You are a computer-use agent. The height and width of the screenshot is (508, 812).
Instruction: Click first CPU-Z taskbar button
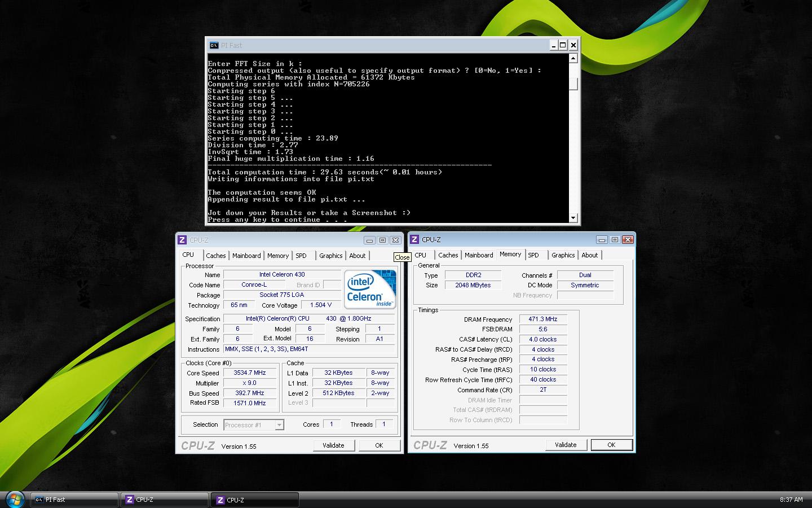tap(165, 500)
